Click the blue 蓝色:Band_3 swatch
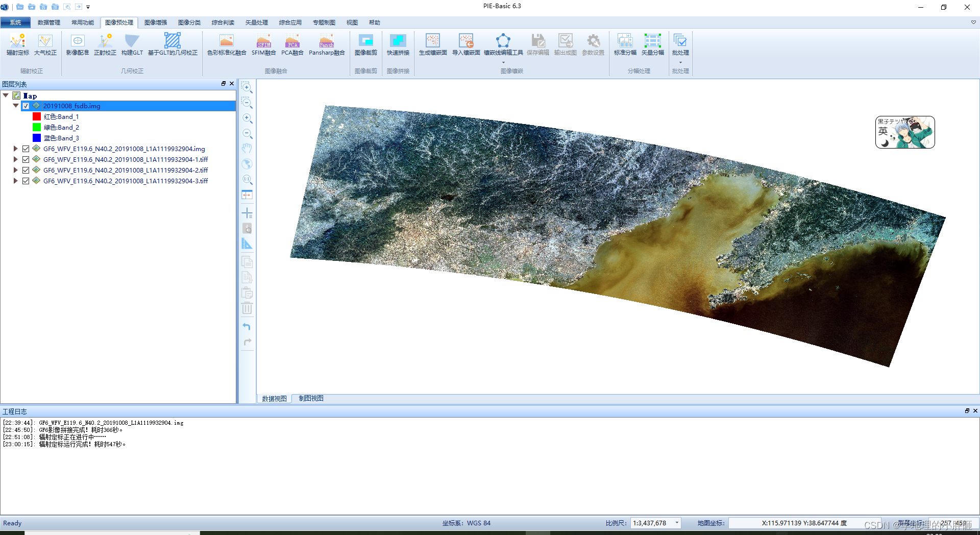The width and height of the screenshot is (980, 535). pyautogui.click(x=37, y=138)
